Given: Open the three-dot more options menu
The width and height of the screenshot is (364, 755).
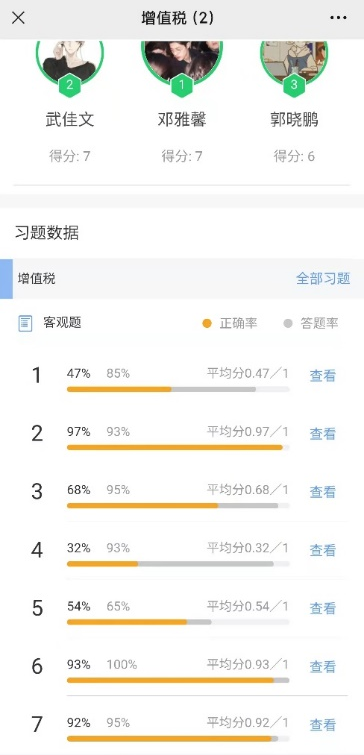Looking at the screenshot, I should (x=338, y=18).
